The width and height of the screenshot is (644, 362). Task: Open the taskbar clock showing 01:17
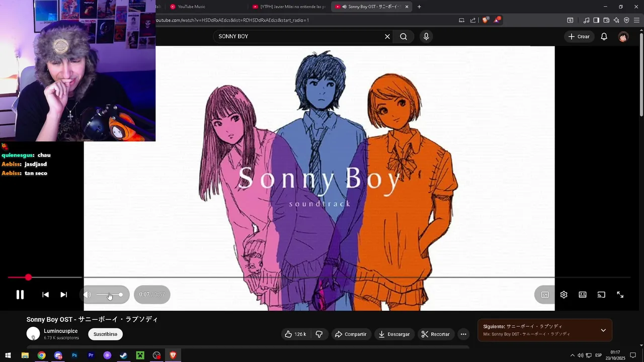(615, 355)
